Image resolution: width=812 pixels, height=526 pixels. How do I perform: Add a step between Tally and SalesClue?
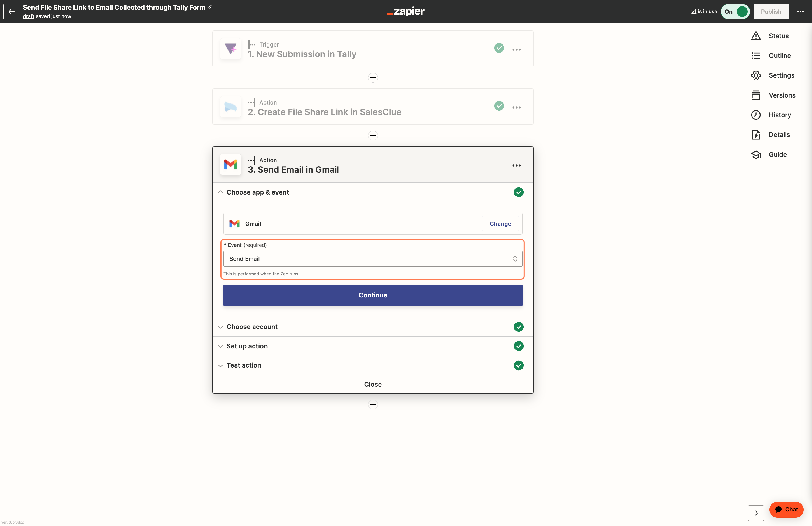[x=373, y=78]
